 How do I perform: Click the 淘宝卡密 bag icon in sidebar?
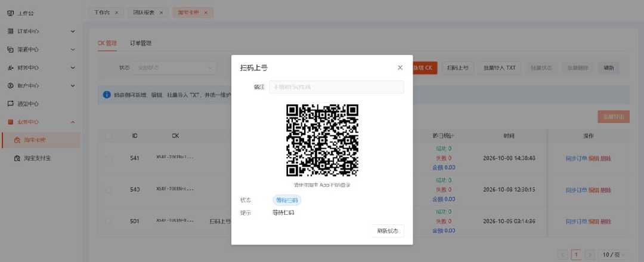pyautogui.click(x=17, y=140)
